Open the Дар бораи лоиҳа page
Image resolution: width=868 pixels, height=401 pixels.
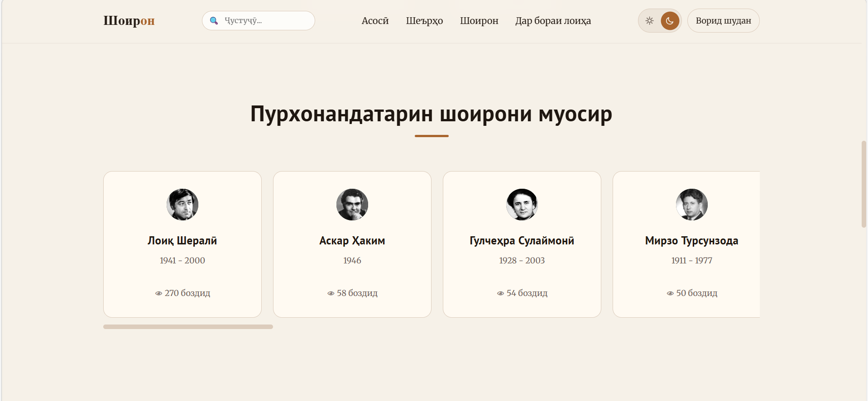pos(553,21)
